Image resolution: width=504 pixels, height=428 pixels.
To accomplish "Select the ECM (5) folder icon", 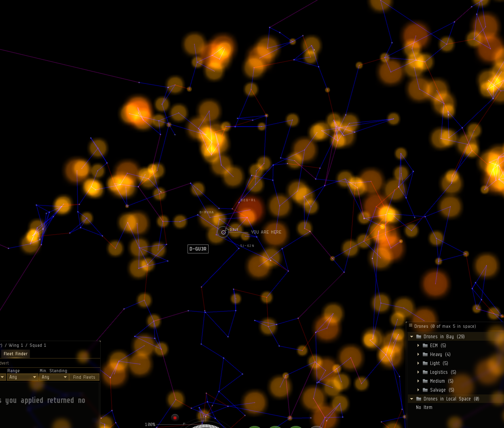I will click(425, 346).
